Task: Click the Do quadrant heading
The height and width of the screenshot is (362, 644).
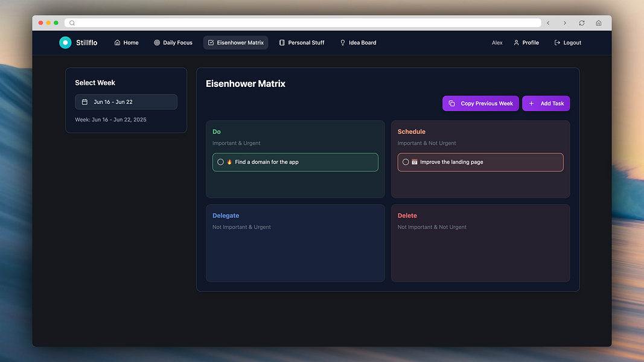Action: pos(217,132)
